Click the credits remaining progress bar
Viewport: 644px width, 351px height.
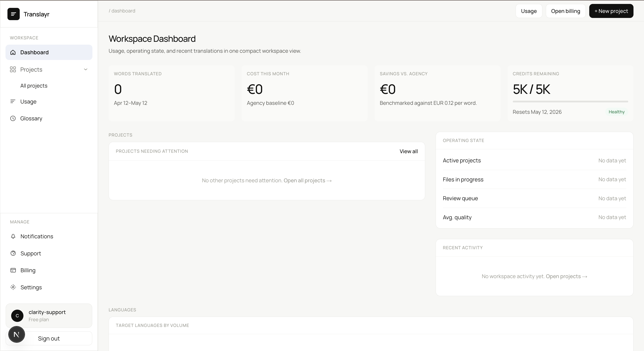(570, 102)
